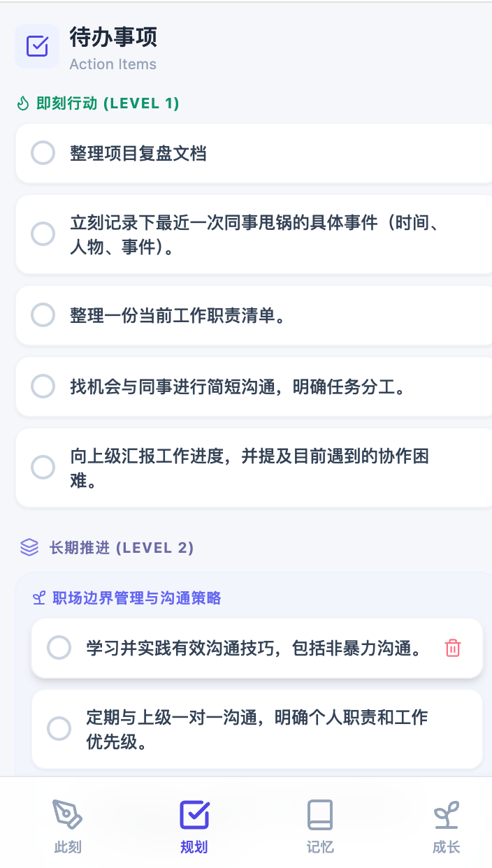Click the flame icon next to 即刻行动
492x868 pixels.
pos(23,104)
